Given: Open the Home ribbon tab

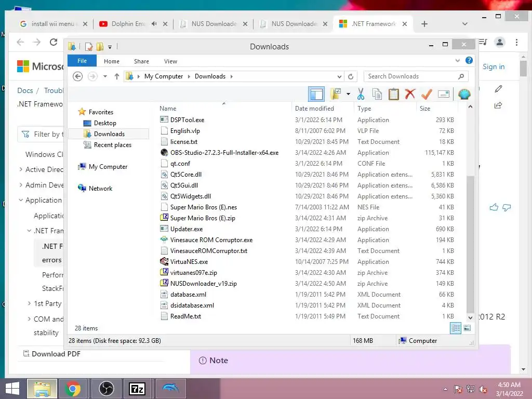Looking at the screenshot, I should tap(112, 61).
